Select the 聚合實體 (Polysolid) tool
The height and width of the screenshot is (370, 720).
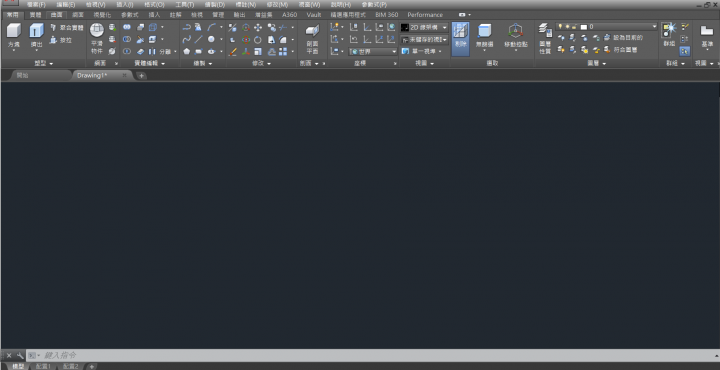tap(67, 28)
